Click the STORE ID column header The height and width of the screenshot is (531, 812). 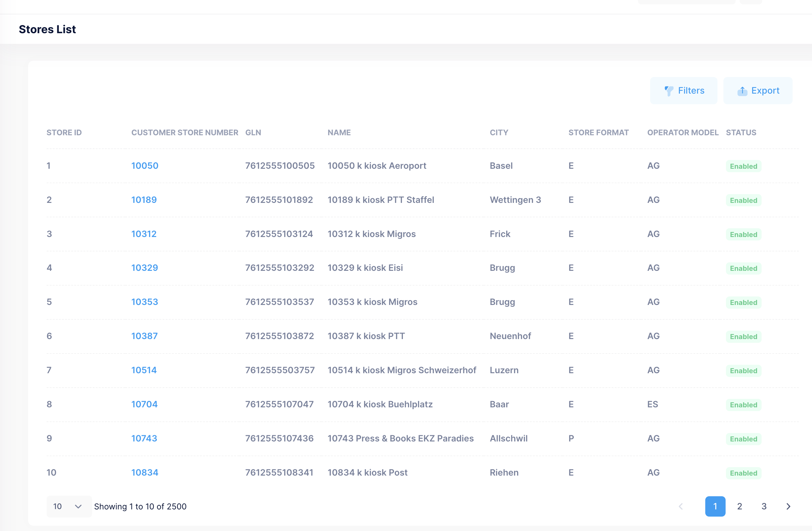coord(64,132)
